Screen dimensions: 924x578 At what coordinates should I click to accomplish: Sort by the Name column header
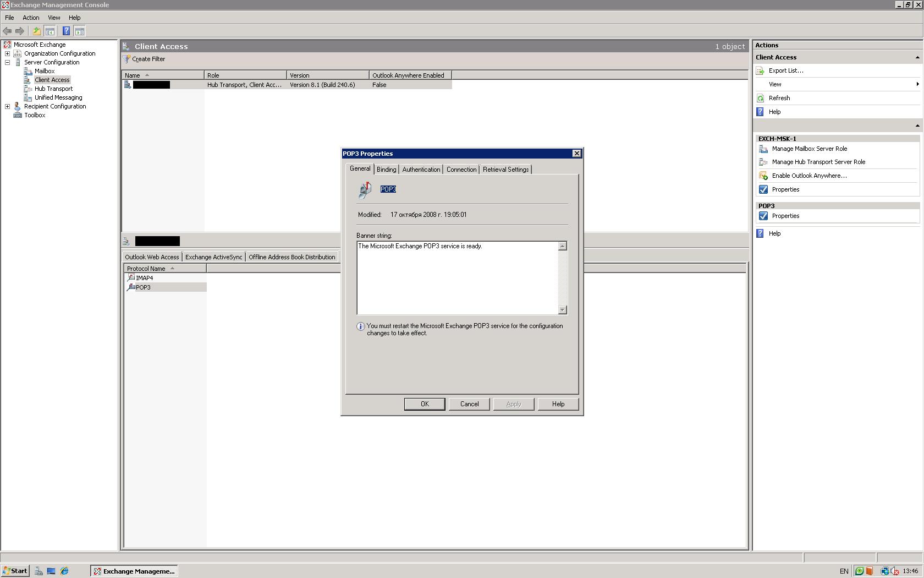coord(163,75)
